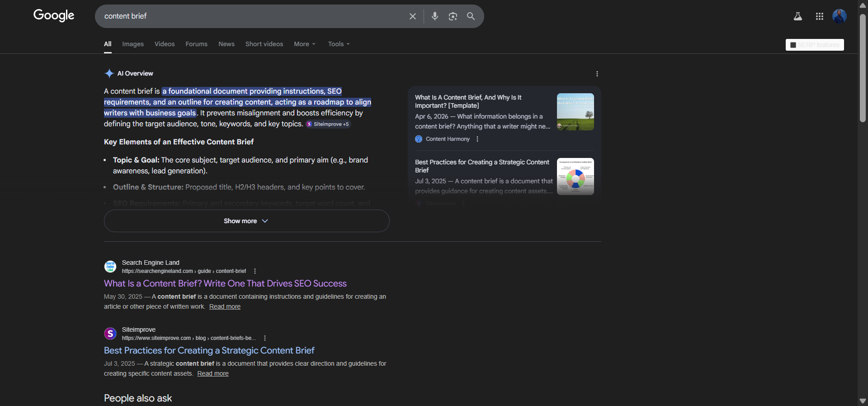Open search by image with the lens icon
Viewport: 868px width, 406px height.
pos(453,16)
